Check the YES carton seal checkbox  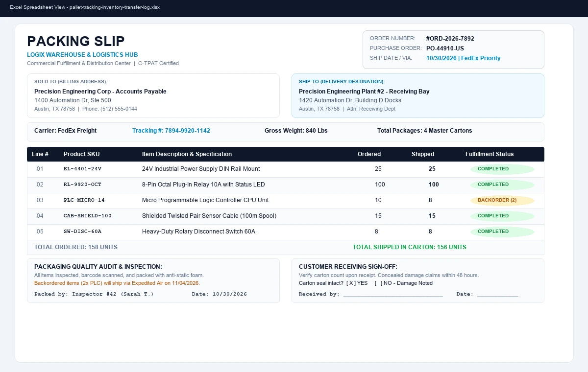[x=350, y=283]
